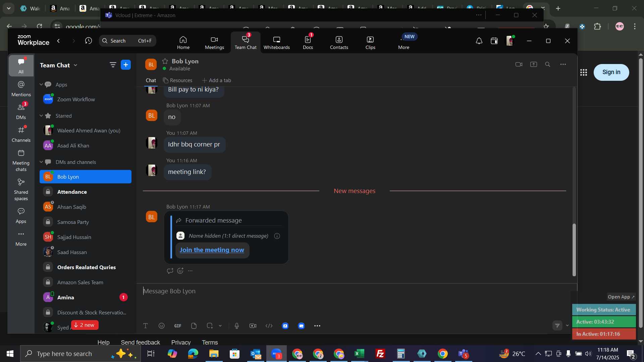The height and width of the screenshot is (362, 644).
Task: Click the chat list filter icon
Action: click(x=113, y=65)
